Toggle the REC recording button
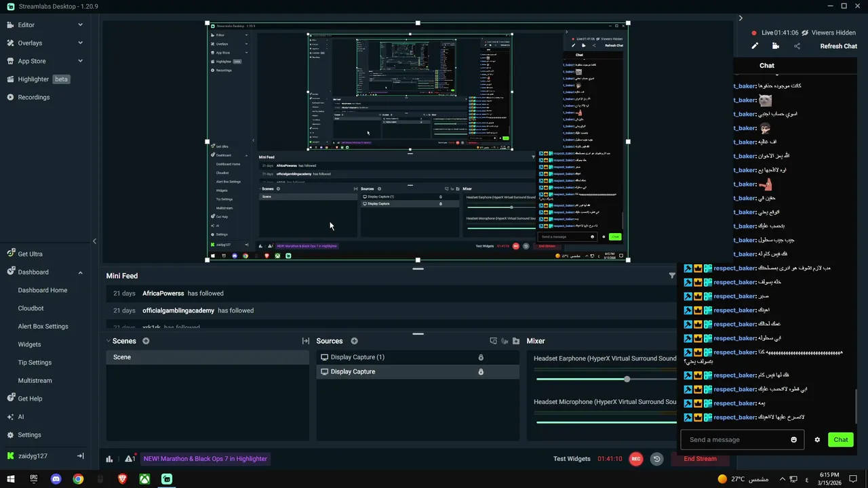This screenshot has height=488, width=868. click(636, 459)
